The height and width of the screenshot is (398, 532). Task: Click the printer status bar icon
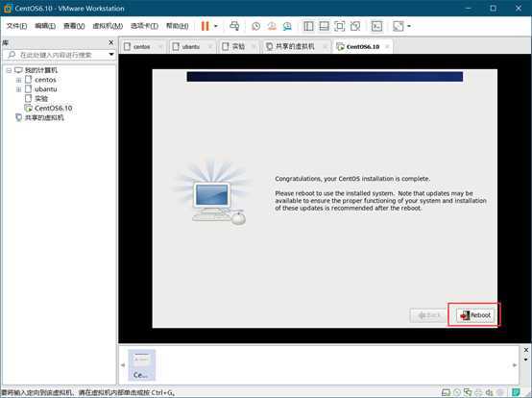coord(478,392)
